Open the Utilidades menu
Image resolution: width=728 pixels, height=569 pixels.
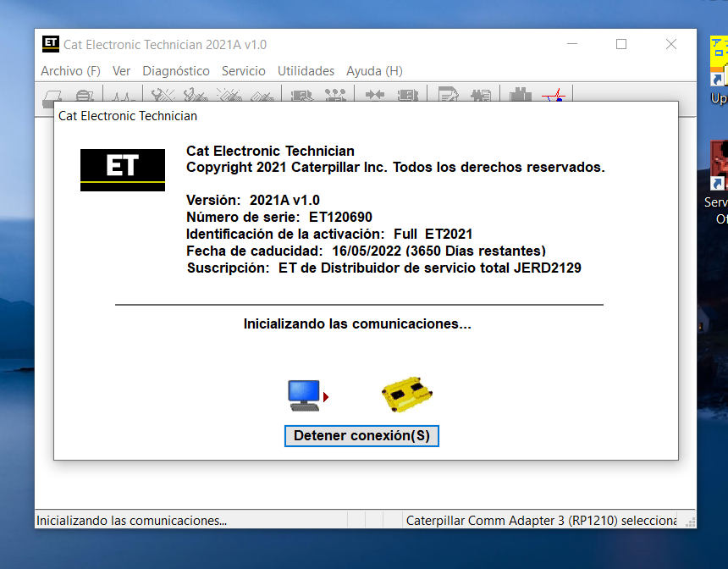pyautogui.click(x=306, y=71)
